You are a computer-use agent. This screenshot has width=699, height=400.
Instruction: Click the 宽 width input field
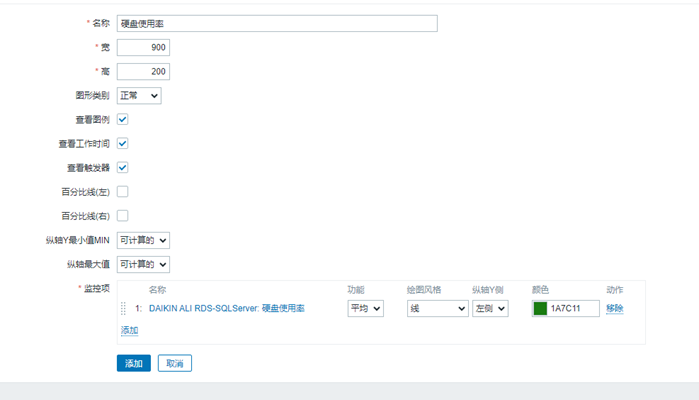(x=143, y=47)
